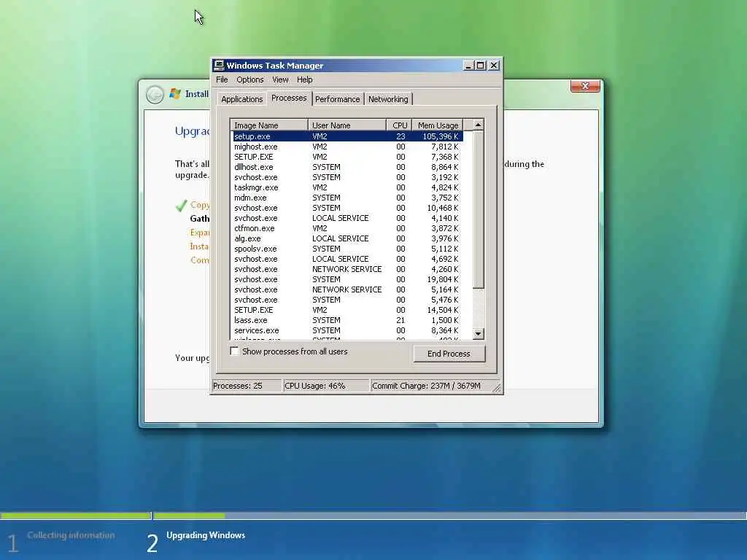747x560 pixels.
Task: Select svchost.exe using 5,164 K
Action: point(347,289)
